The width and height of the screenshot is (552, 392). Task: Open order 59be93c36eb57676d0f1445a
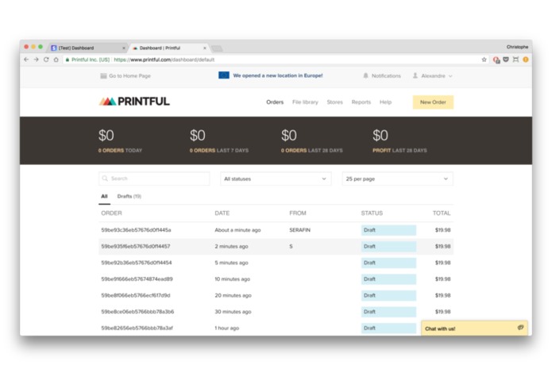click(x=136, y=230)
